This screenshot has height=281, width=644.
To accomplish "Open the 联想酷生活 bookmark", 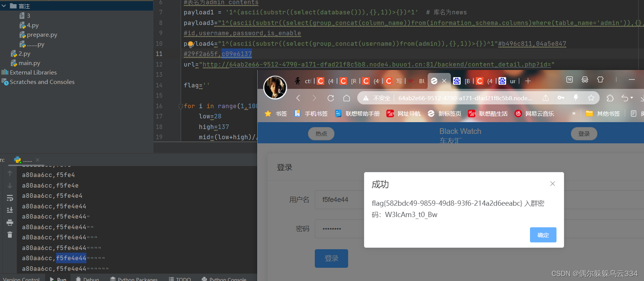I will [x=488, y=113].
